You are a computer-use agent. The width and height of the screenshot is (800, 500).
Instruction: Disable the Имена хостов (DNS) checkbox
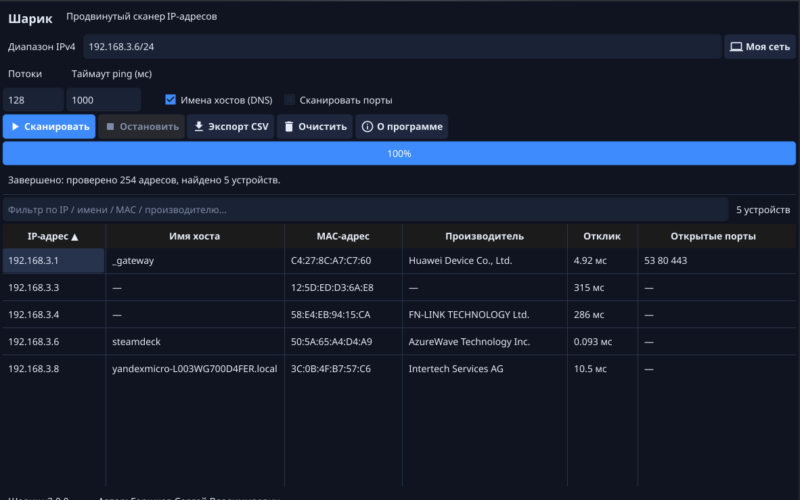[x=170, y=99]
